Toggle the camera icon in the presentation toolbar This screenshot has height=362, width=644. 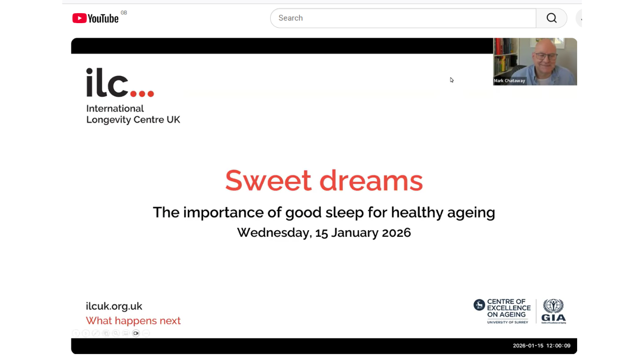(136, 333)
